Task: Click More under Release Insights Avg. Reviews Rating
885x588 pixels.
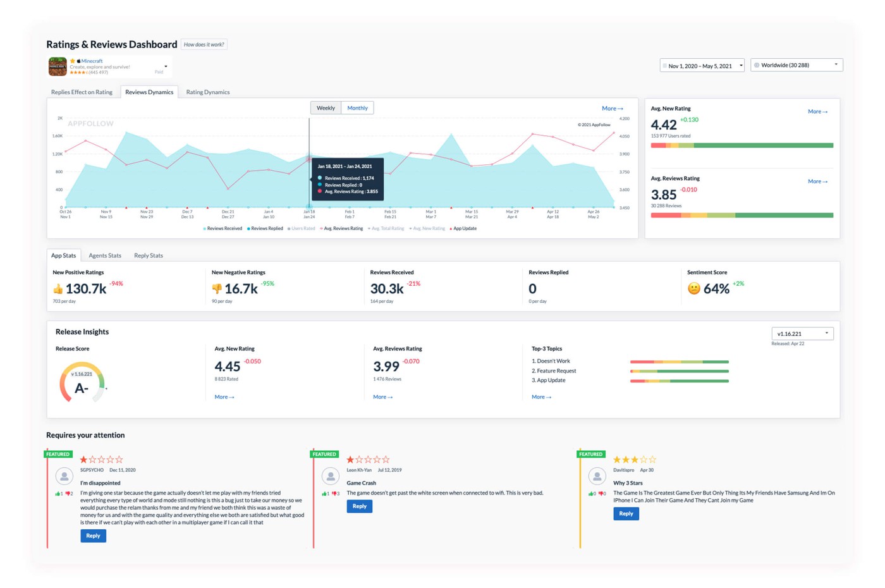Action: (383, 397)
